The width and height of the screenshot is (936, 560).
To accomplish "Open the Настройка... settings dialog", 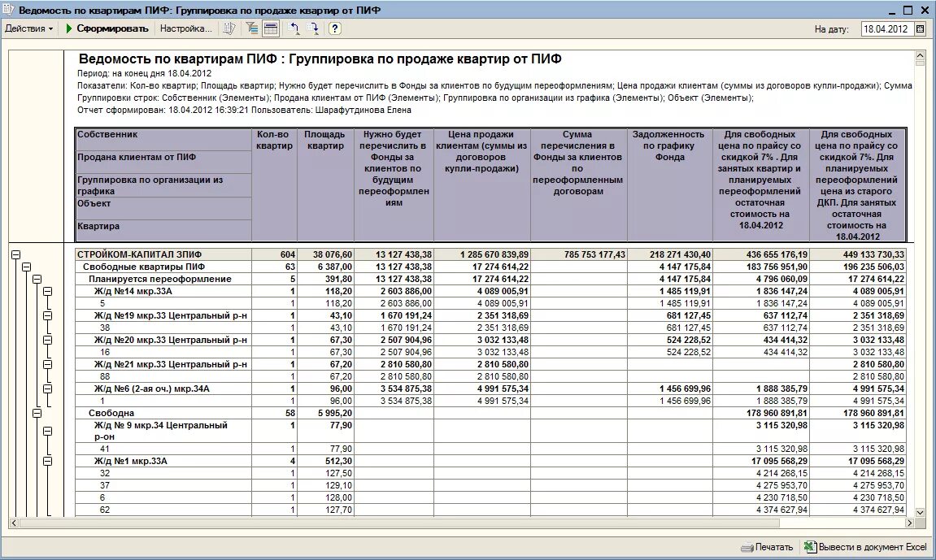I will point(185,28).
